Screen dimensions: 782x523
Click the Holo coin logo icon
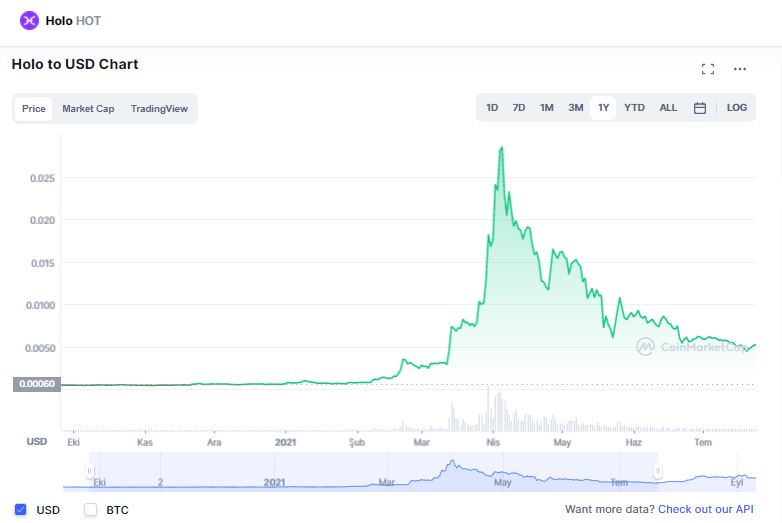(x=29, y=20)
